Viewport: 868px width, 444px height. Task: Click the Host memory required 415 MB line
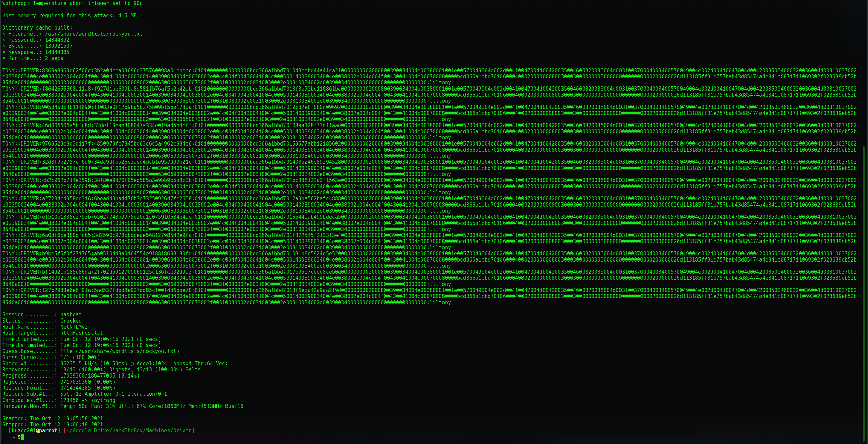(x=69, y=16)
